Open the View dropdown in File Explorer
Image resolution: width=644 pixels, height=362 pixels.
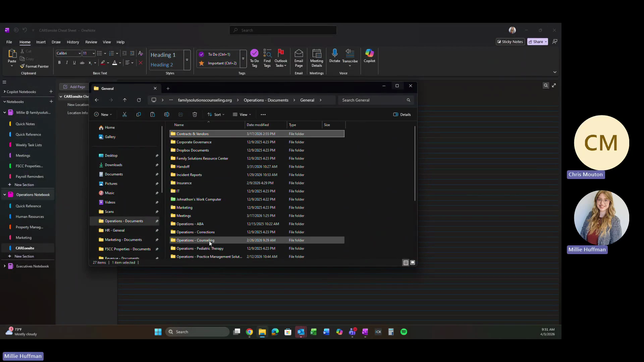[242, 115]
